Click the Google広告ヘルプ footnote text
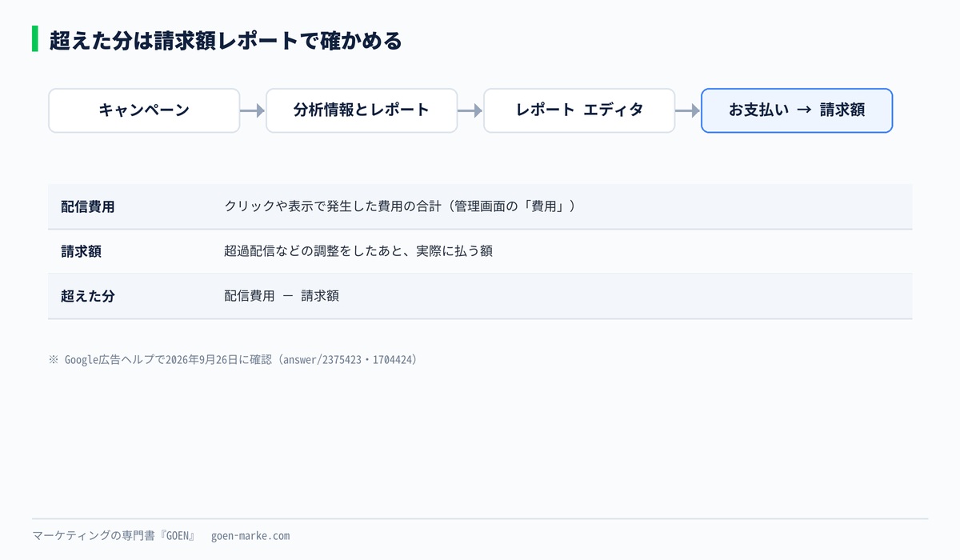Screen dimensions: 960x560 pyautogui.click(x=233, y=360)
